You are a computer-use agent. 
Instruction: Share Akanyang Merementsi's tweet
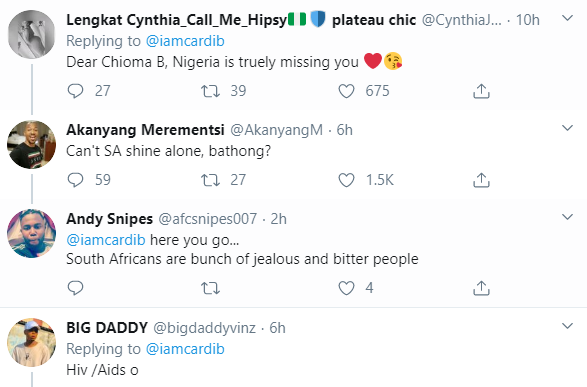click(481, 180)
